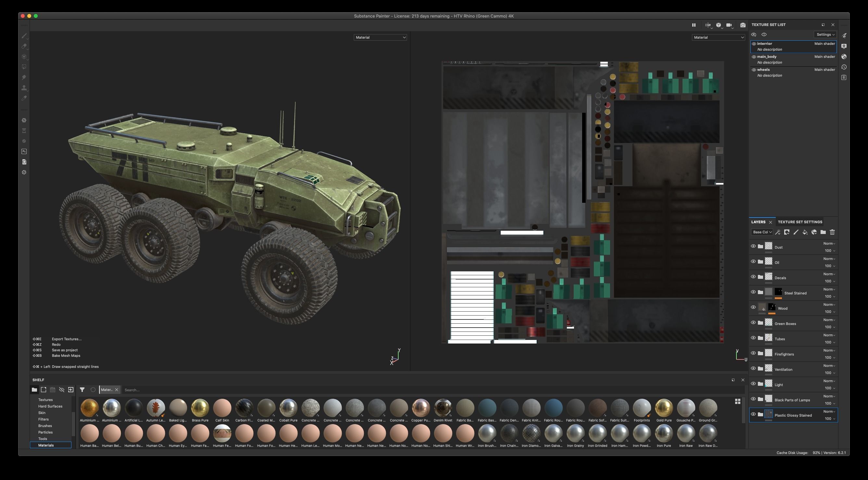Click the Add mask icon in Layers toolbar
Screen dimensions: 868x480
(787, 232)
